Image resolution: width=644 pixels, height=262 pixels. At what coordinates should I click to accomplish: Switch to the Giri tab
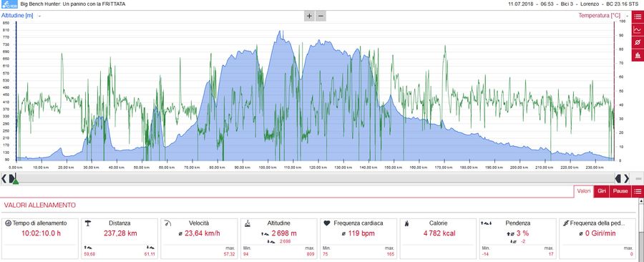(x=602, y=191)
